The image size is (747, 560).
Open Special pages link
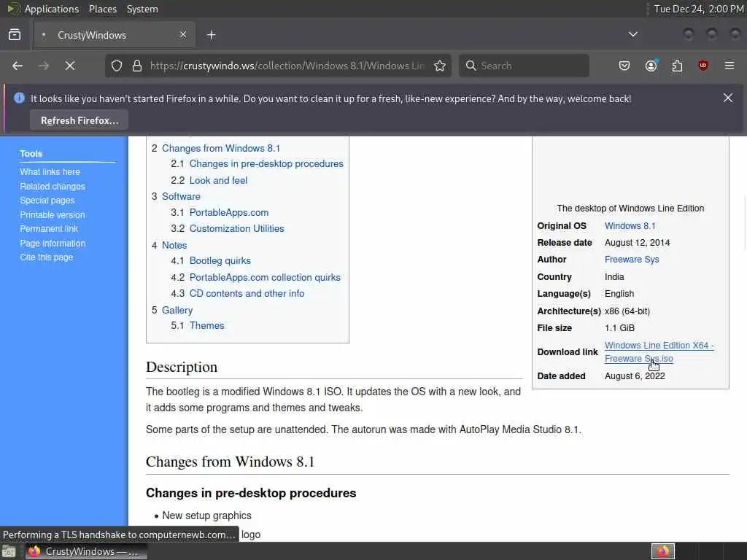coord(47,201)
